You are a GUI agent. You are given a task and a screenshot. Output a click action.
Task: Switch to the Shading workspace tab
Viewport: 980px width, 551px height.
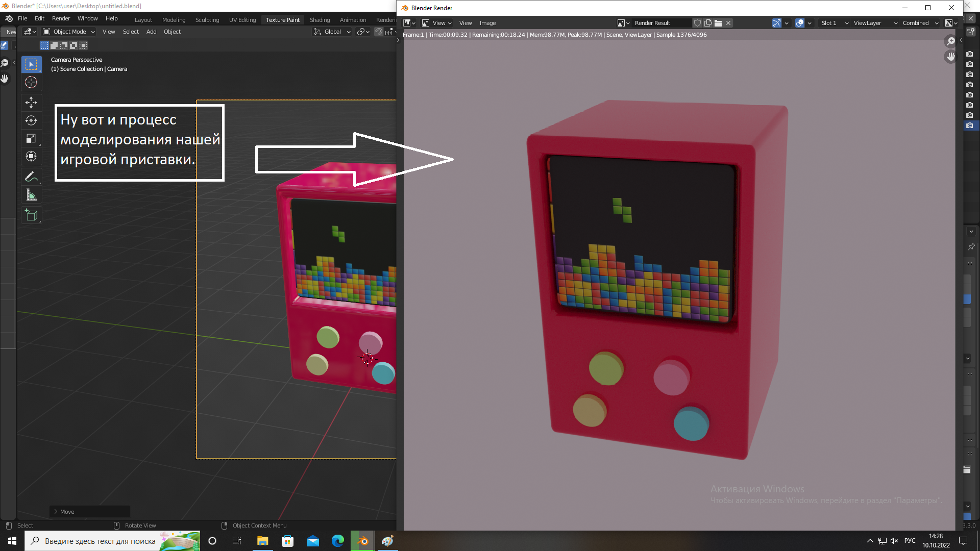coord(320,20)
